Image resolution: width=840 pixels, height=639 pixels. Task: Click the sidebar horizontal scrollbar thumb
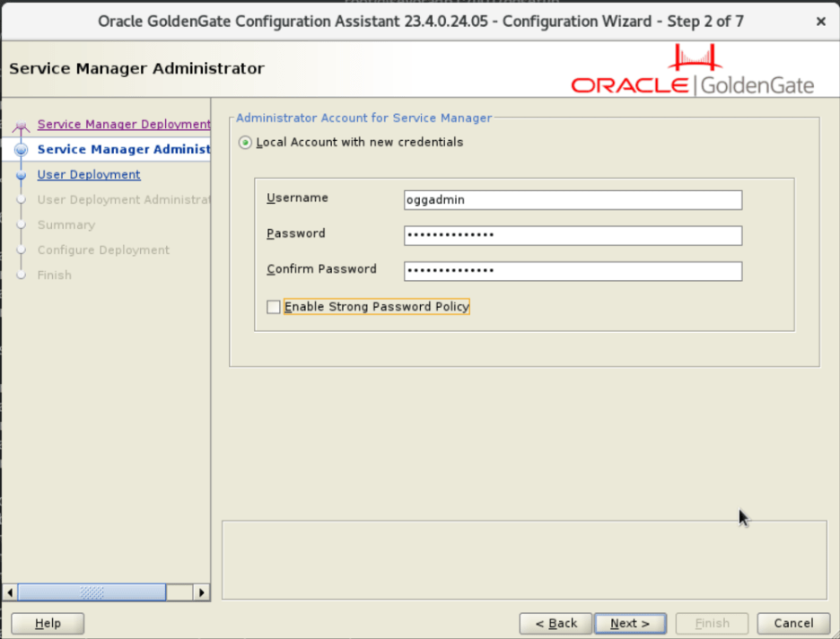click(92, 592)
